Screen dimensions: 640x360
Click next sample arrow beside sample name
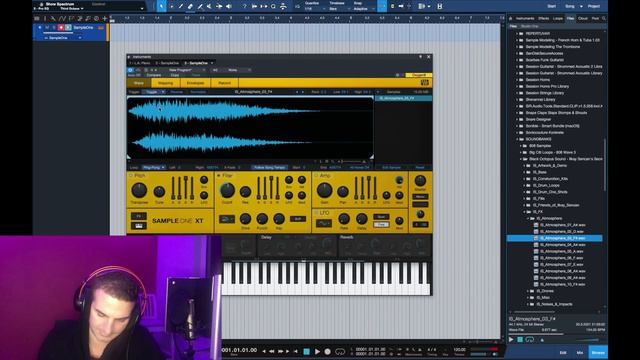pyautogui.click(x=302, y=92)
